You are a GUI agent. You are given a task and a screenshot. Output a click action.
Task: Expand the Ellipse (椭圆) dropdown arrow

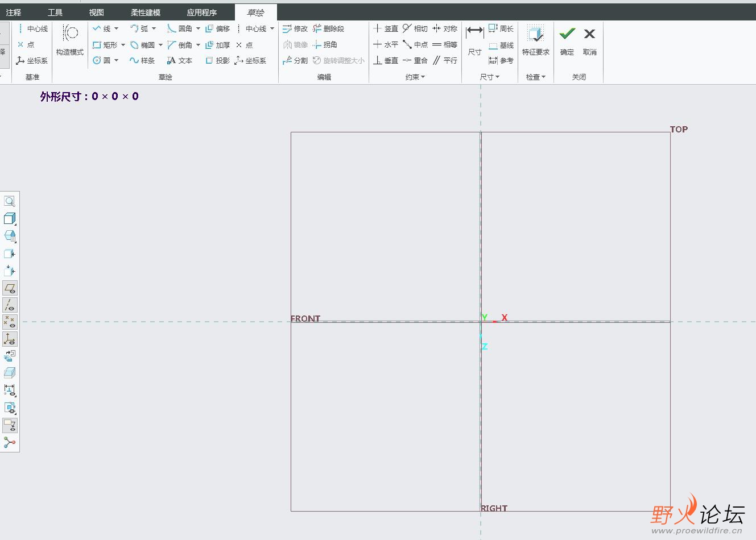(x=160, y=44)
